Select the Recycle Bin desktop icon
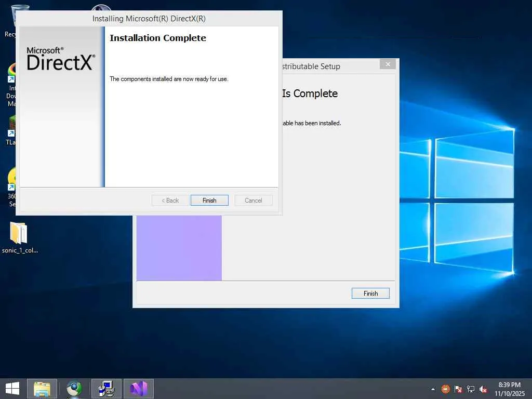 click(x=10, y=20)
